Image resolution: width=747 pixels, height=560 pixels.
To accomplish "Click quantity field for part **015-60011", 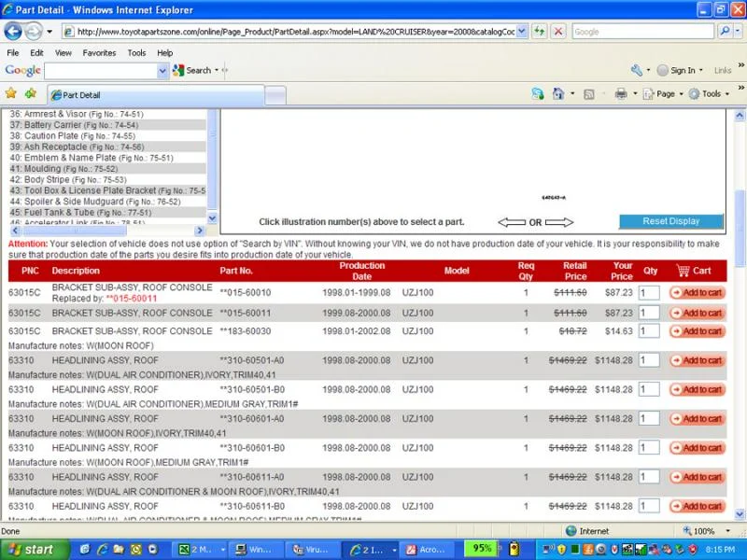I will point(649,313).
